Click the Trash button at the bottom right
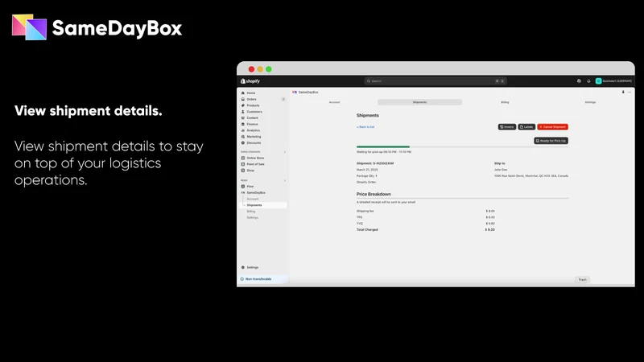Screen dimensions: 644x362 582,279
